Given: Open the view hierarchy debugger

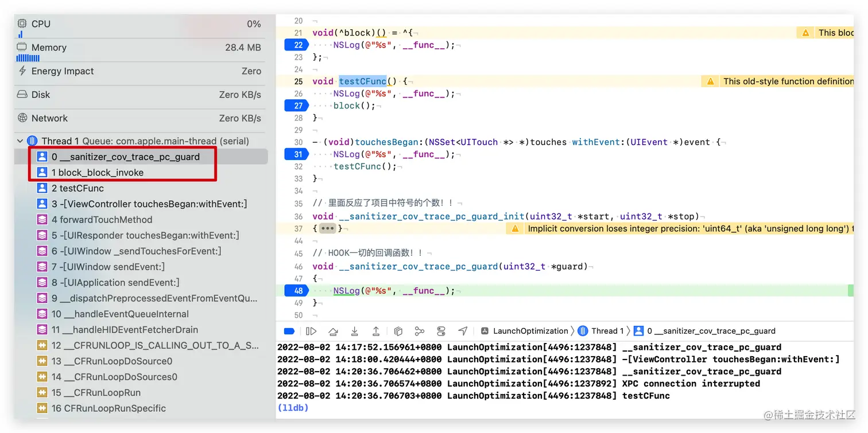Looking at the screenshot, I should coord(398,331).
